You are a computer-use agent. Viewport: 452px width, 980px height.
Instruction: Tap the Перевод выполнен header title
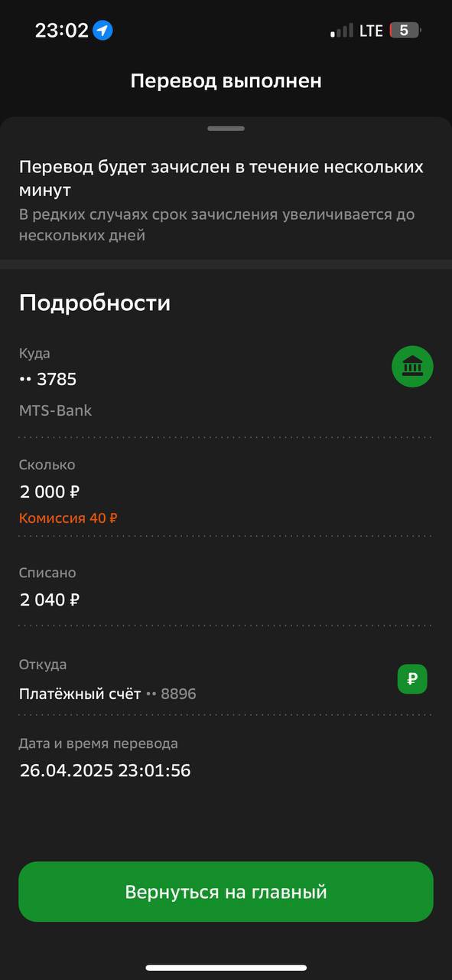(226, 81)
